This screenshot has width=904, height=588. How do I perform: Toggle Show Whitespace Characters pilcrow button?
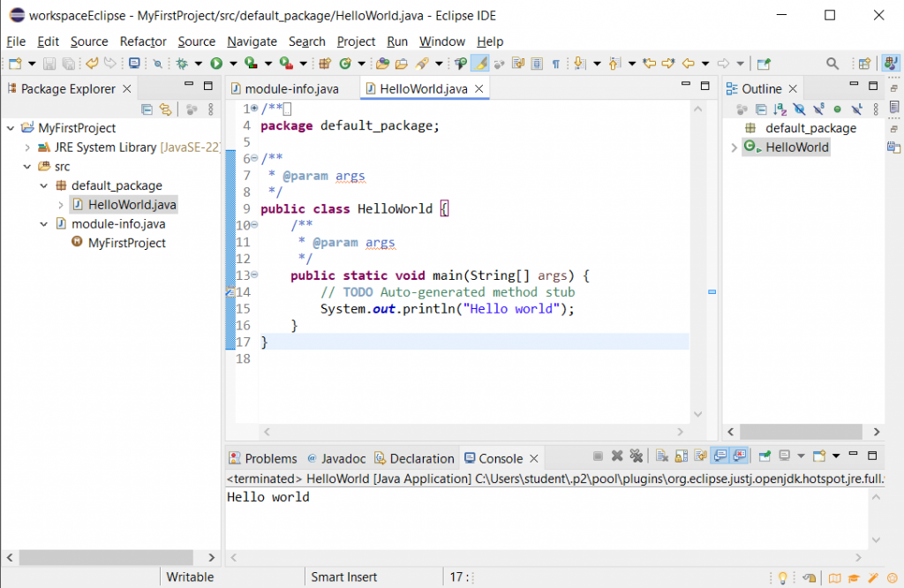click(556, 64)
